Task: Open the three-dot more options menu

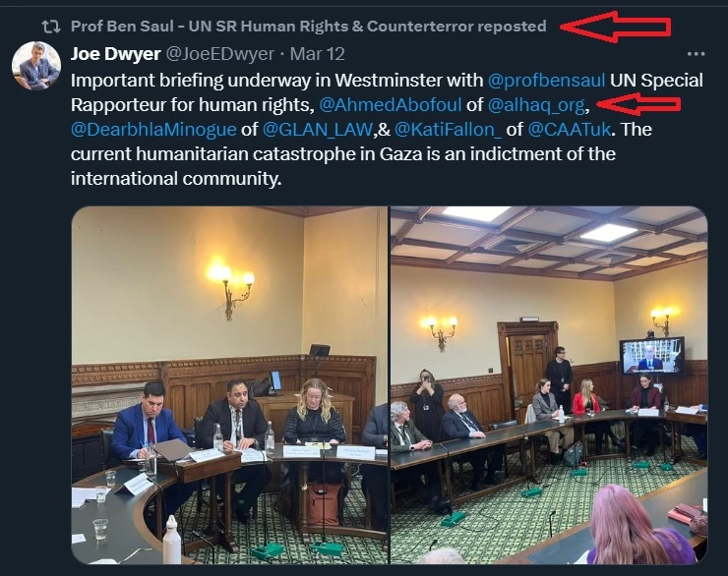Action: [696, 54]
